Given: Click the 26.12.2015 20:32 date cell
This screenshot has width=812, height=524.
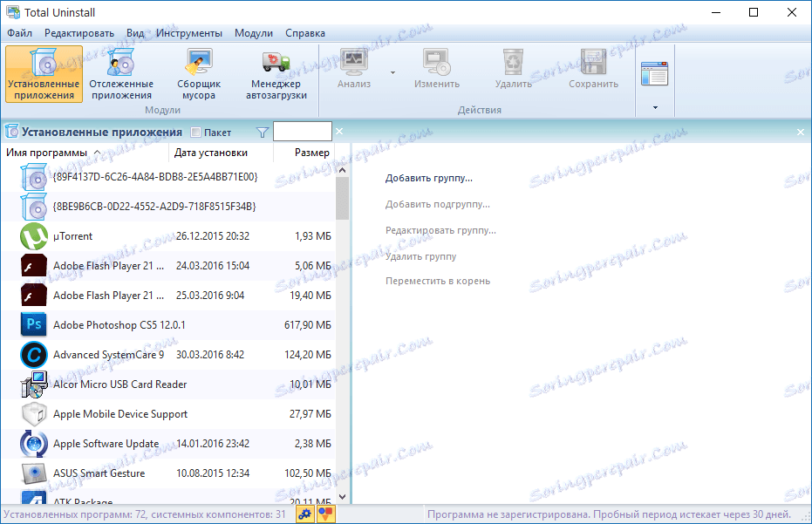Looking at the screenshot, I should click(x=213, y=236).
